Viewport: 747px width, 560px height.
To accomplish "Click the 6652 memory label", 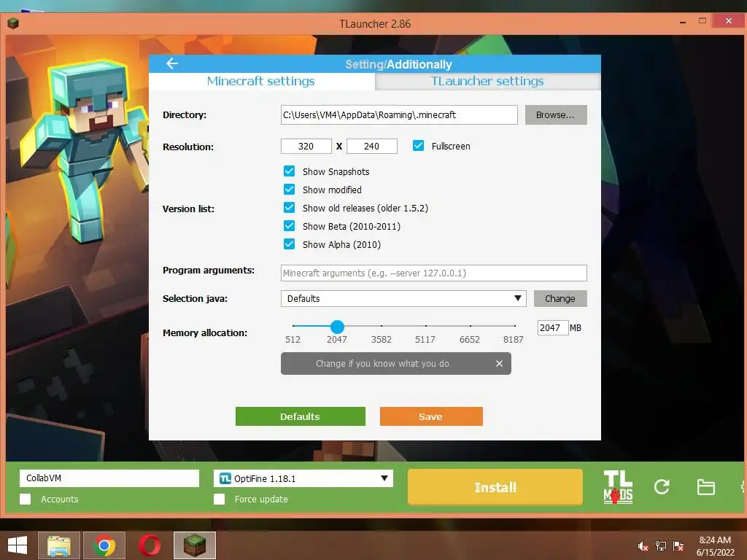I will pos(469,340).
